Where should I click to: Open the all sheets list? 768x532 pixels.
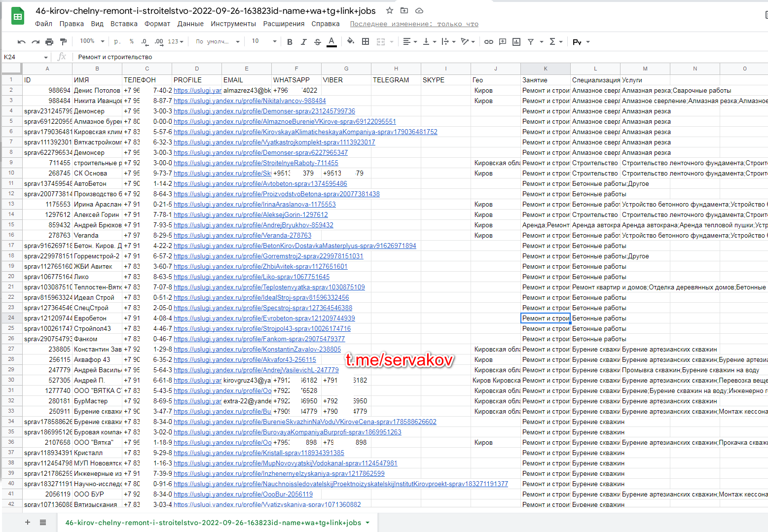tap(43, 522)
